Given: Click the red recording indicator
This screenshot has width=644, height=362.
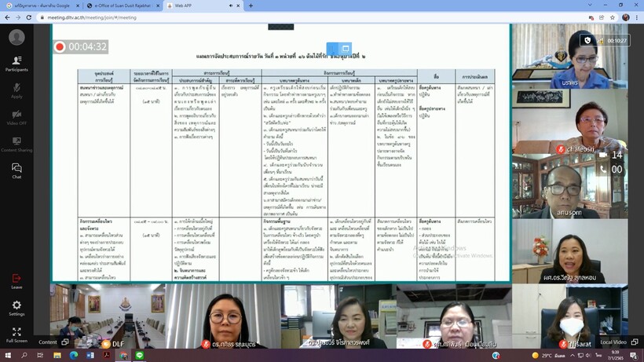Looking at the screenshot, I should coord(60,47).
